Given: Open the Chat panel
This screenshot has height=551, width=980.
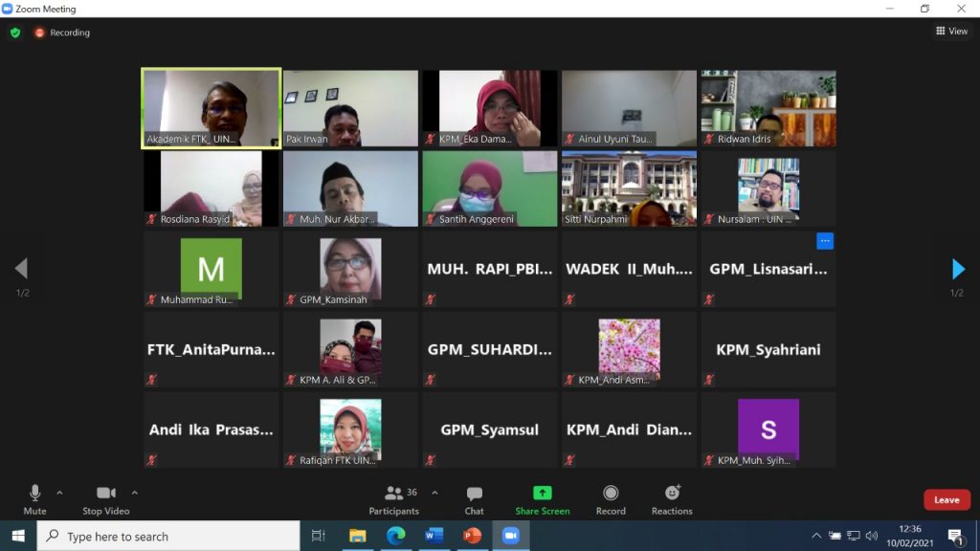Looking at the screenshot, I should coord(474,498).
